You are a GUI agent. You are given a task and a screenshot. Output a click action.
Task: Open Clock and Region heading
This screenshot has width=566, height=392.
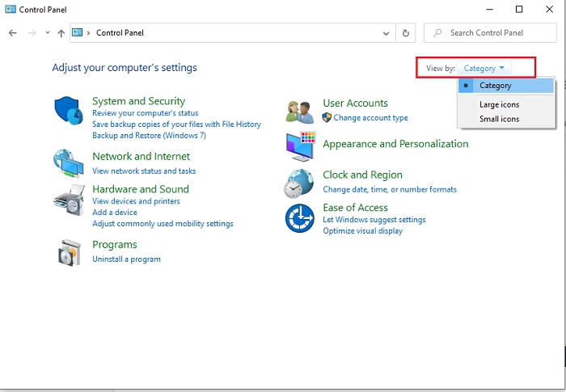coord(362,175)
